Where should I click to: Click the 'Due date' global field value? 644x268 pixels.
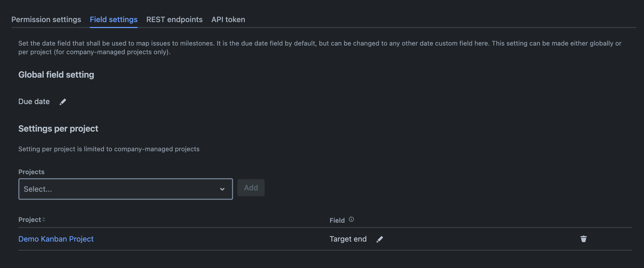[x=34, y=102]
